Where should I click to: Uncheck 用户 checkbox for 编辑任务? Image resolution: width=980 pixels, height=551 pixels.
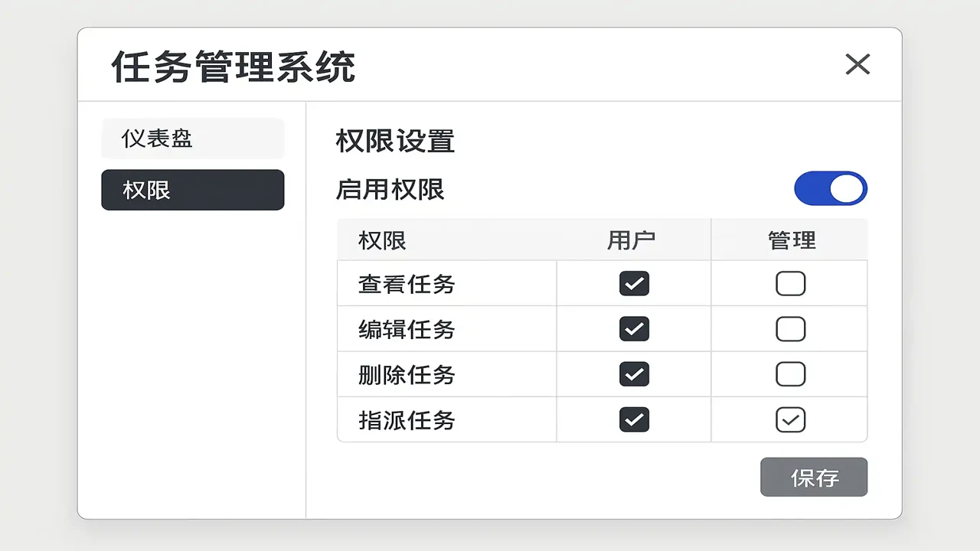(634, 329)
